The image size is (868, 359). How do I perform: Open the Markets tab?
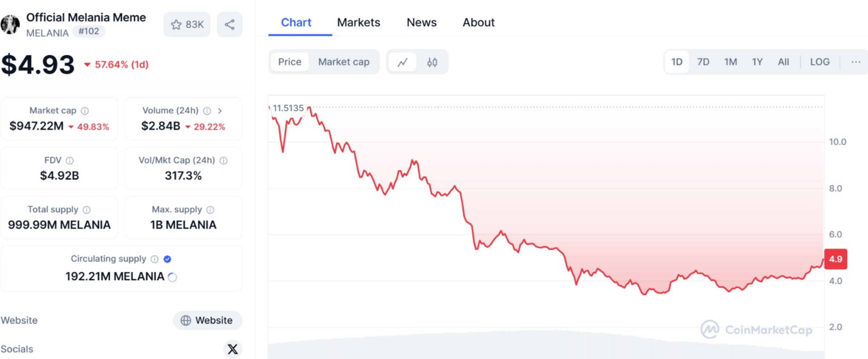(358, 22)
